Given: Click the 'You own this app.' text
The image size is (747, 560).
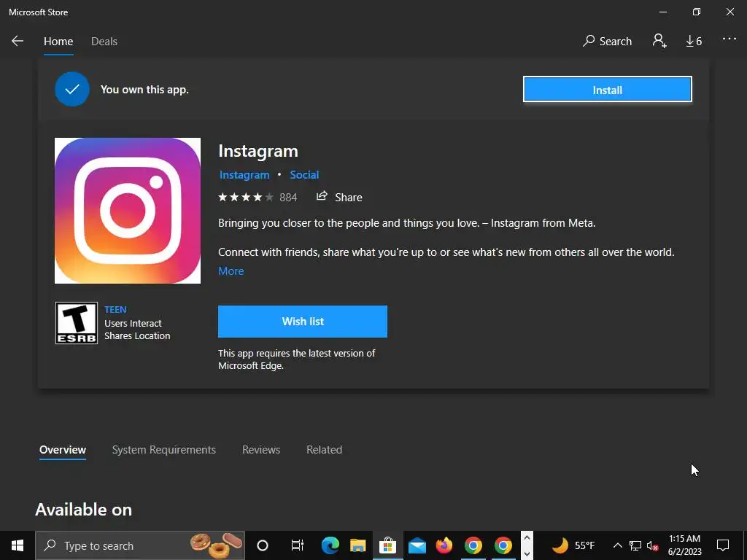Looking at the screenshot, I should point(144,90).
